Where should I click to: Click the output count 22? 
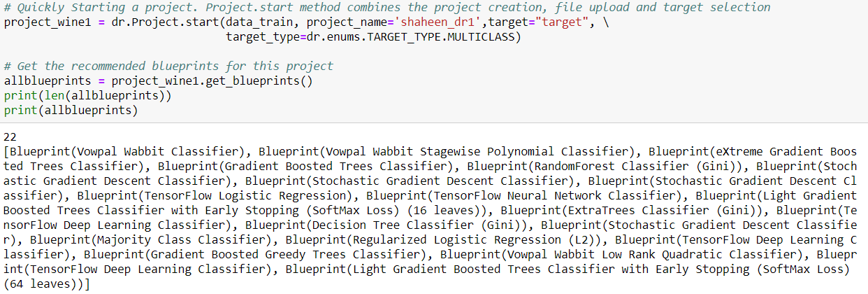pos(10,136)
